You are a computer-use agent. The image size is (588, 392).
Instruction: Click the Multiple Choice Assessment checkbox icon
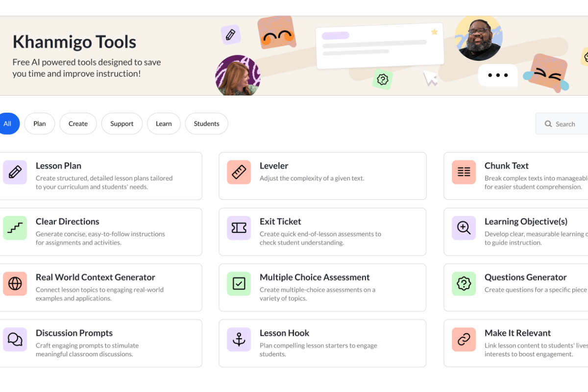[x=239, y=284]
